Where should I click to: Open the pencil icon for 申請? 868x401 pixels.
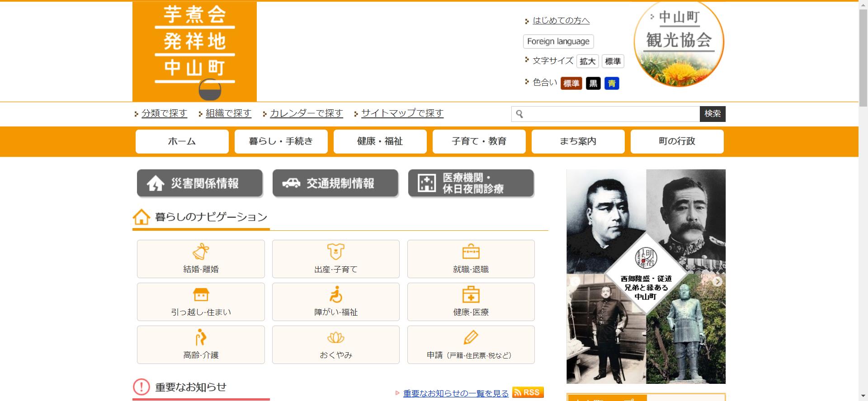coord(471,338)
